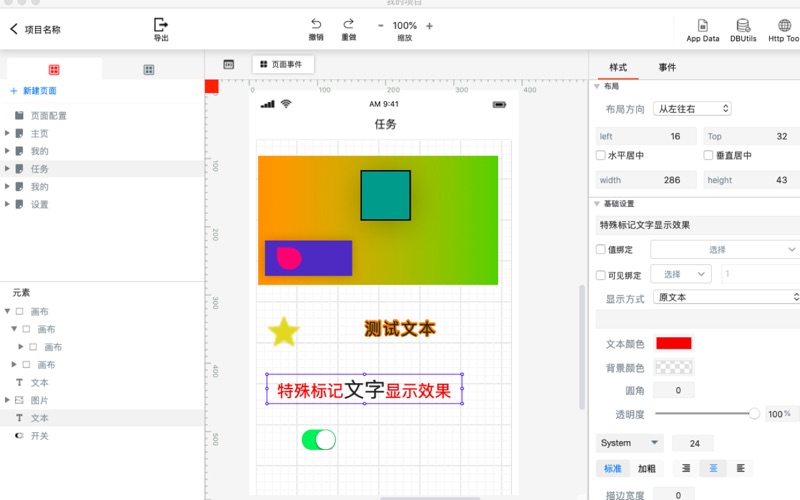Open the 事件 events tab
The width and height of the screenshot is (800, 500).
(667, 67)
